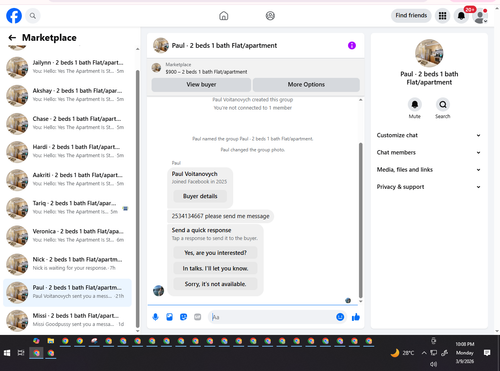This screenshot has width=500, height=371.
Task: Open Chase conversation in chat list
Action: coord(67,123)
